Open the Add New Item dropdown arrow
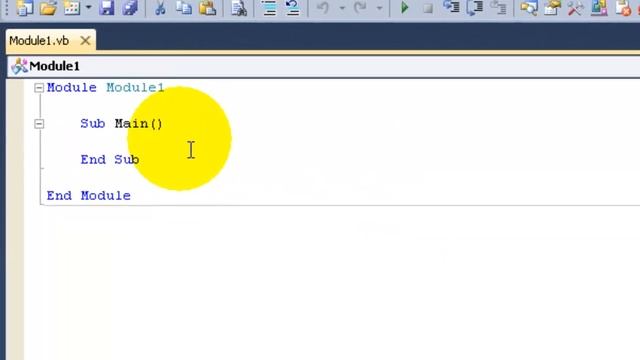 89,7
